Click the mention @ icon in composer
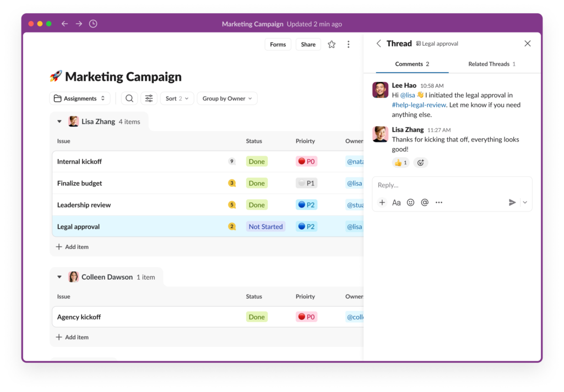The height and width of the screenshot is (392, 564). 425,203
